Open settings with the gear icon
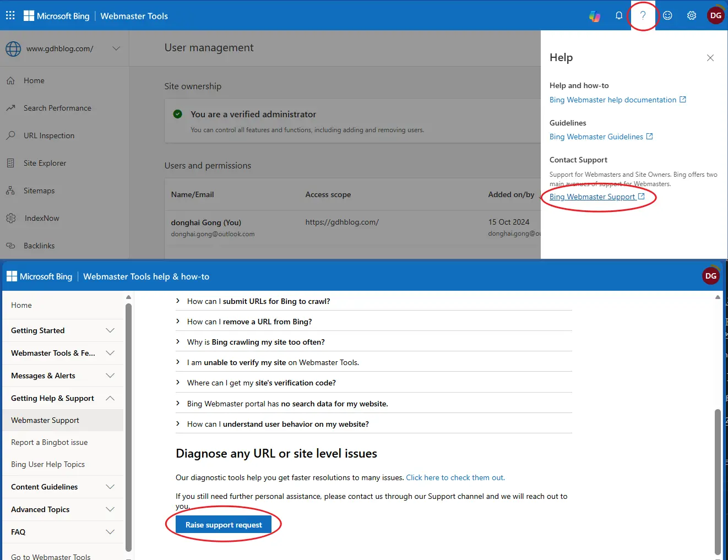 click(692, 15)
